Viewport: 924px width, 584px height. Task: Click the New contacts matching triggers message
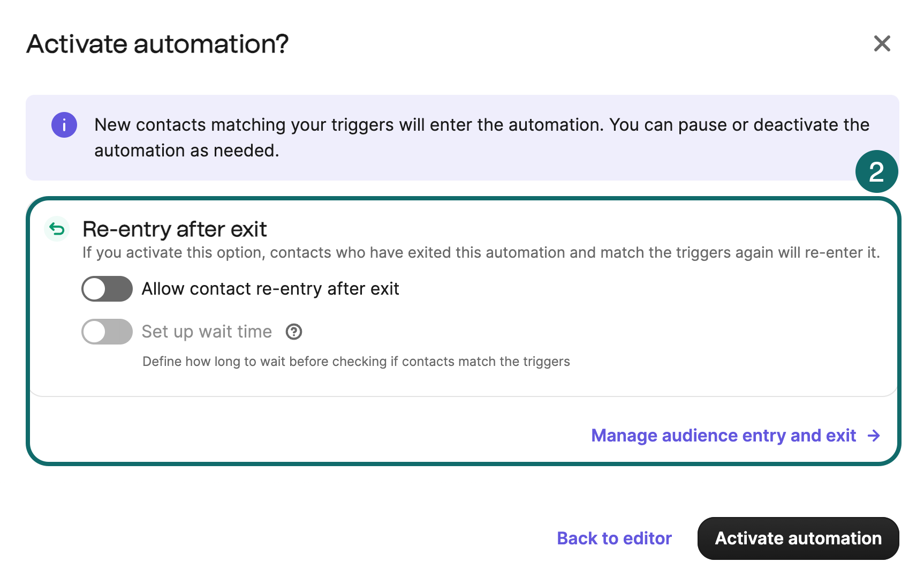coord(482,138)
